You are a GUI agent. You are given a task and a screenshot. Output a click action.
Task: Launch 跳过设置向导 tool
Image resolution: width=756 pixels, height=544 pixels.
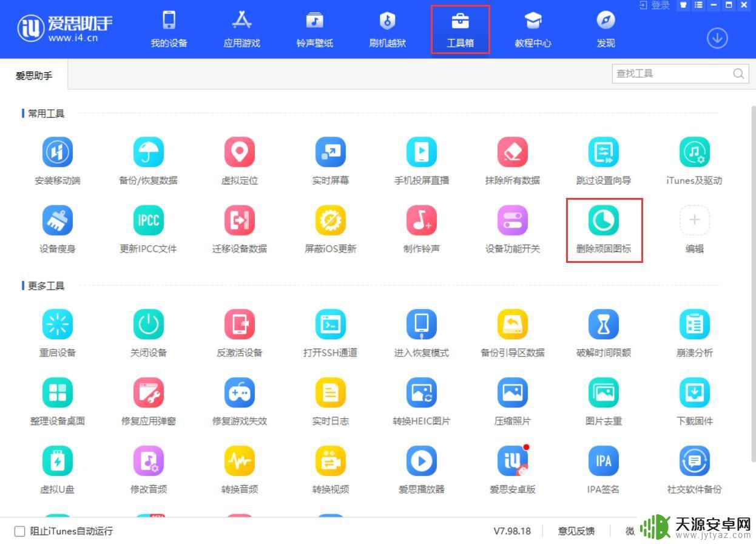coord(604,152)
